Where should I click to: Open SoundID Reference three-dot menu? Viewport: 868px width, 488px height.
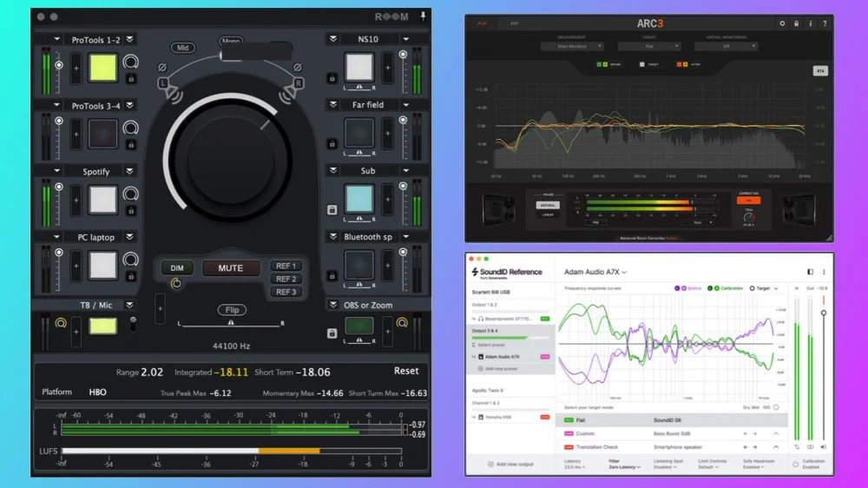tap(824, 272)
